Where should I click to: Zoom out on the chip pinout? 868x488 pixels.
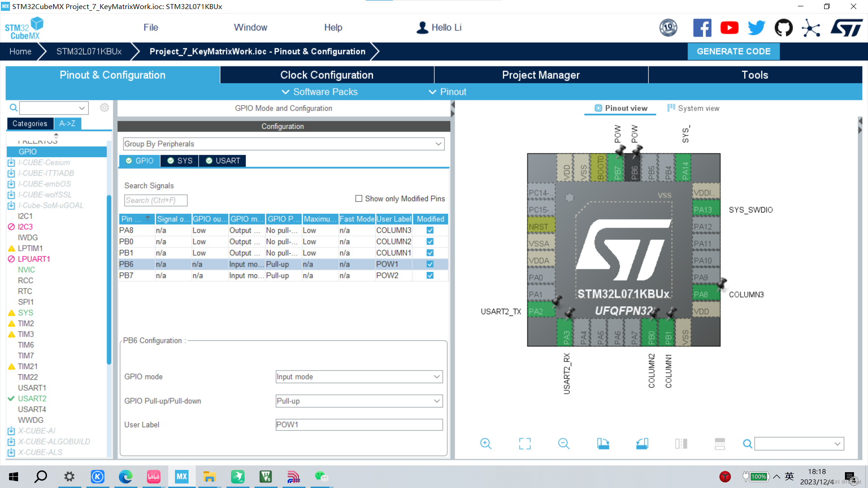[564, 444]
